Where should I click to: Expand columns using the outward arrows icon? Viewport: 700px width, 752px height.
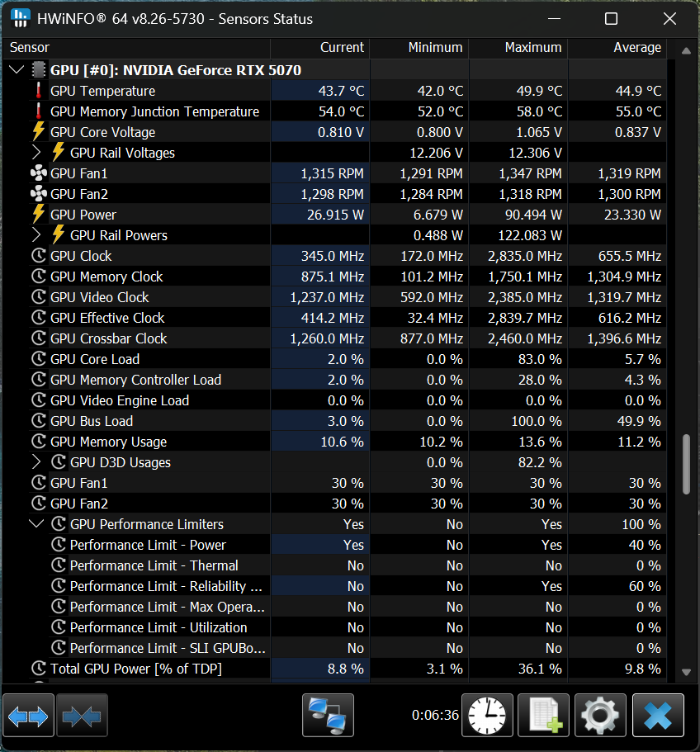[28, 715]
